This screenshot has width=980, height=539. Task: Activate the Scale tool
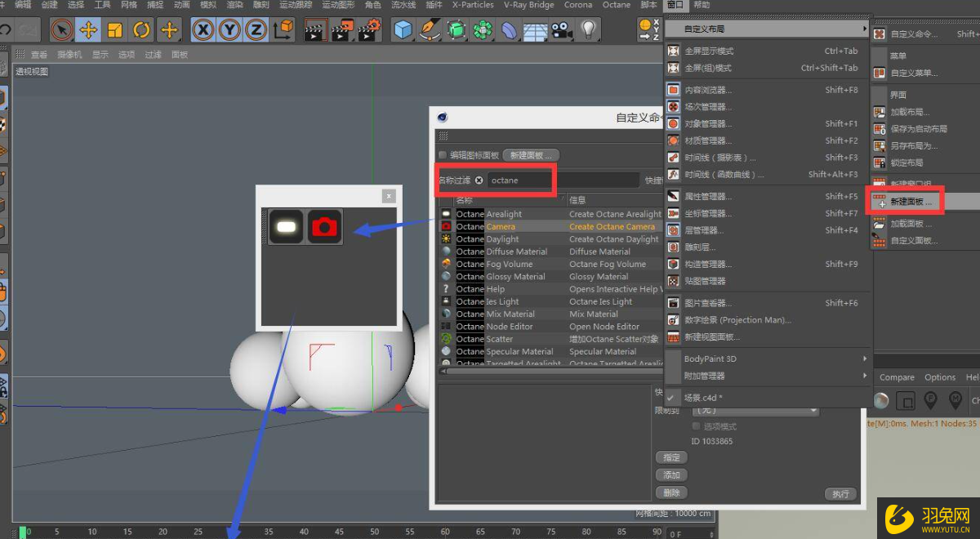115,30
